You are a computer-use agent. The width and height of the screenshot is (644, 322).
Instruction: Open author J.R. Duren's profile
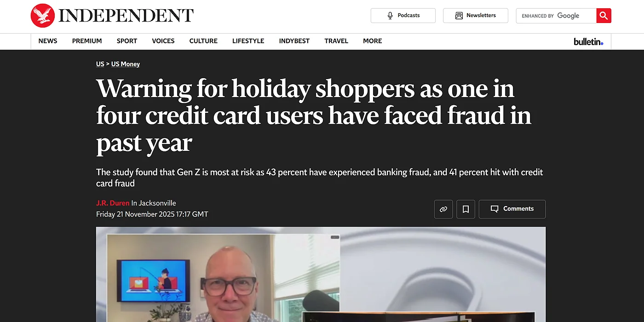point(113,203)
